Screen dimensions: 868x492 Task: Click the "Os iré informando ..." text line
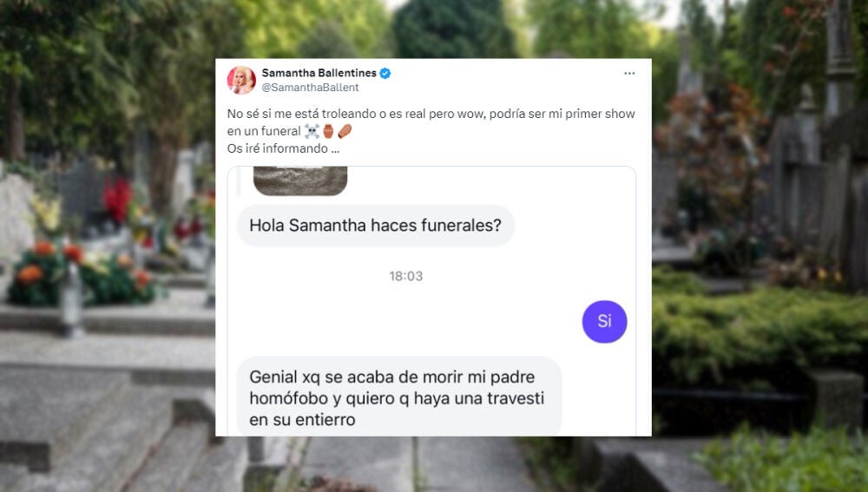[284, 148]
